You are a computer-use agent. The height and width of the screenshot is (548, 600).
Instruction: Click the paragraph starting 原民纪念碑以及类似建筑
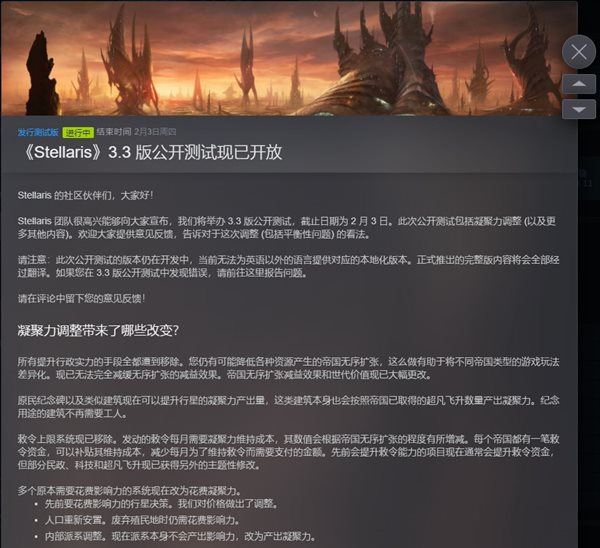pos(288,407)
